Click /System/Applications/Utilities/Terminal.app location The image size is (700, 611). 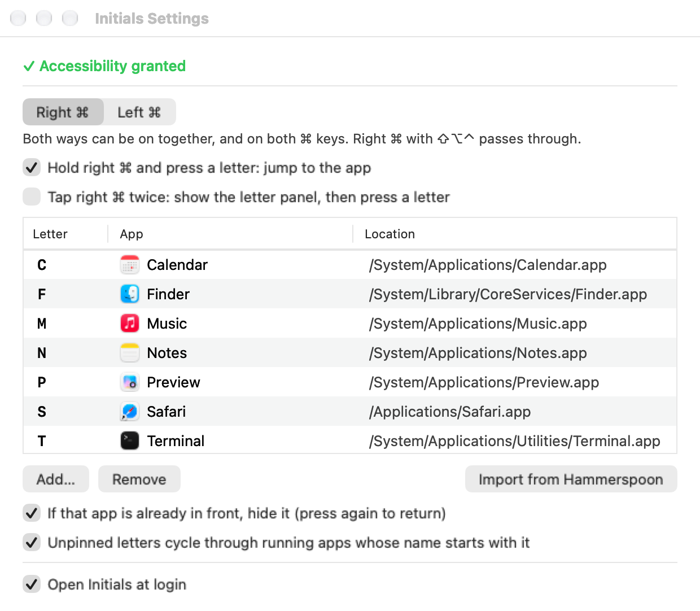pyautogui.click(x=514, y=441)
